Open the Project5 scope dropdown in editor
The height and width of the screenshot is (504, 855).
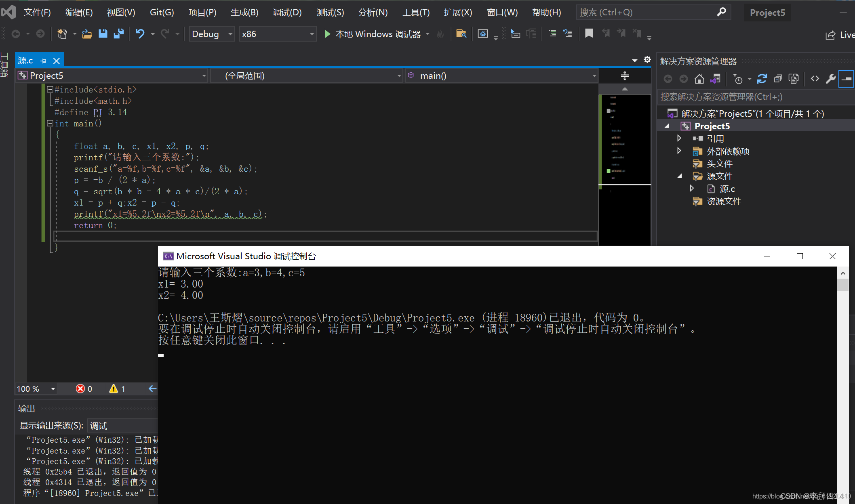(112, 76)
